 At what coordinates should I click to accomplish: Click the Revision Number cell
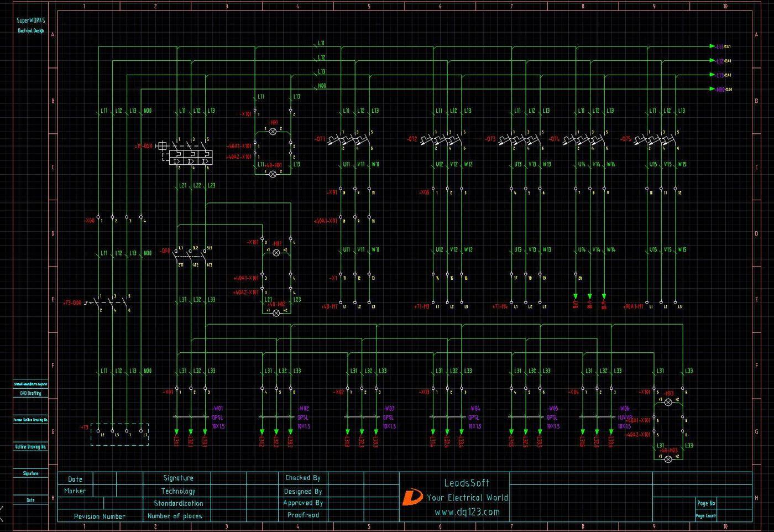100,516
